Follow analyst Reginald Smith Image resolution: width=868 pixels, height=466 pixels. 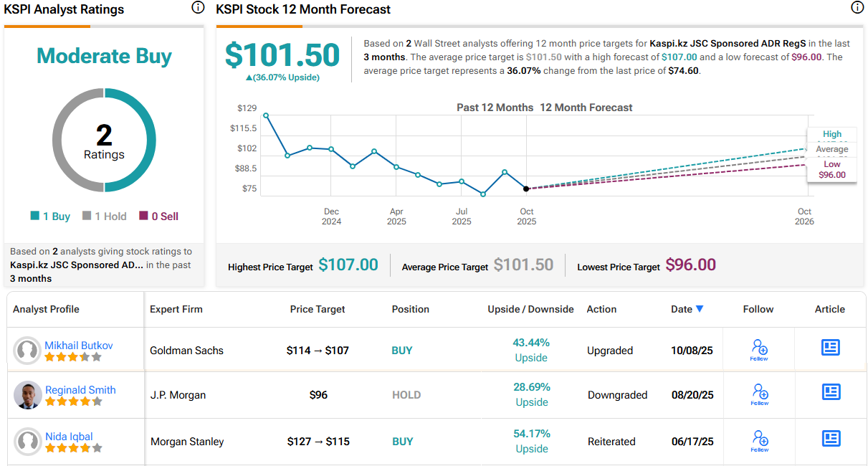click(x=760, y=394)
